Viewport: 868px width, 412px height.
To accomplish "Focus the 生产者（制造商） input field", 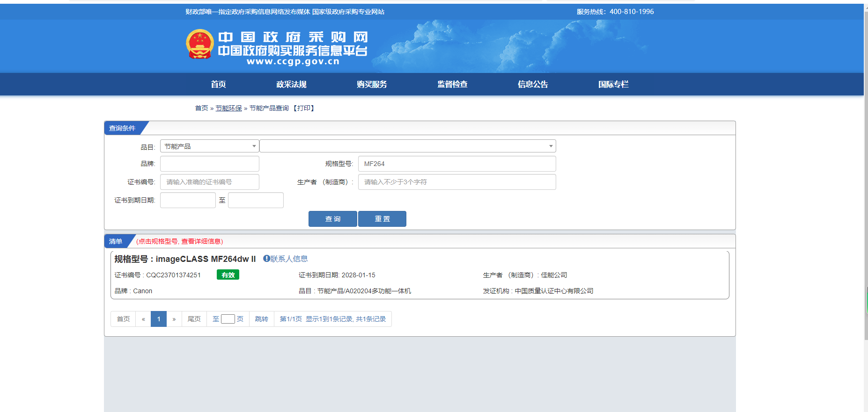I will (457, 182).
